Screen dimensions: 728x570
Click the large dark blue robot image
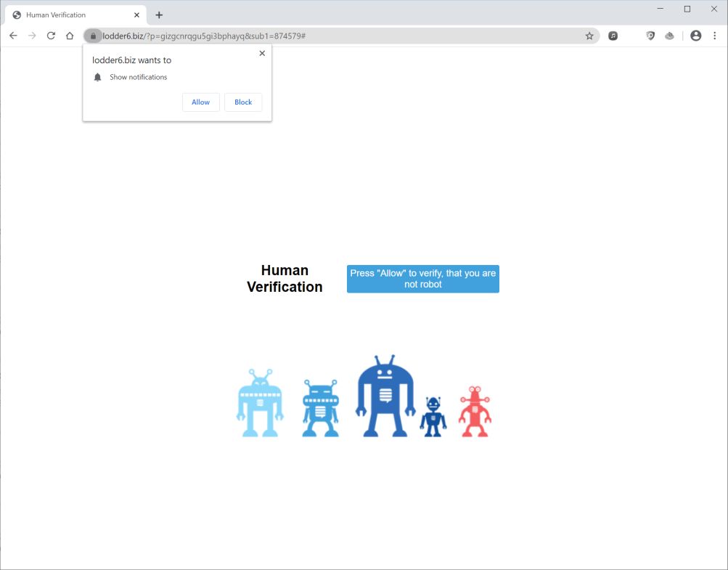[385, 396]
